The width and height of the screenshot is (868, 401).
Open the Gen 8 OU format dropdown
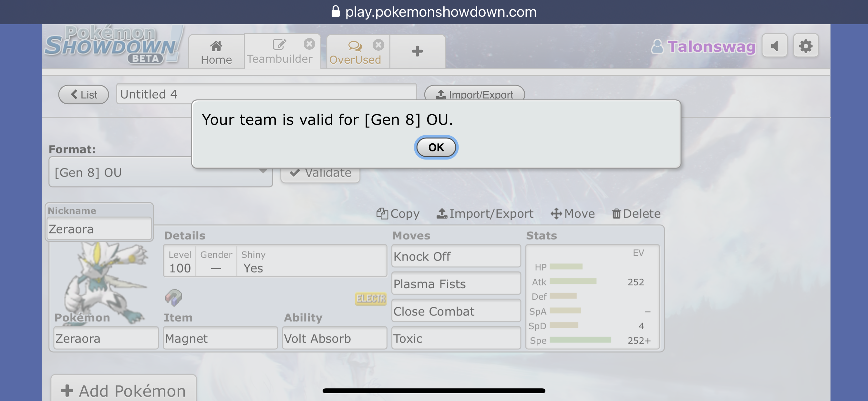(x=161, y=172)
